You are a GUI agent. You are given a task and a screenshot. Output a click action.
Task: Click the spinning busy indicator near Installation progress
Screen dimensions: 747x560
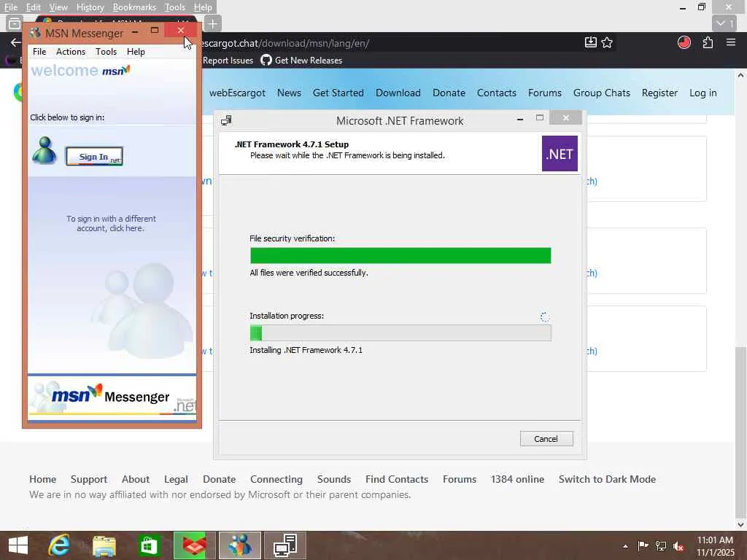point(544,317)
